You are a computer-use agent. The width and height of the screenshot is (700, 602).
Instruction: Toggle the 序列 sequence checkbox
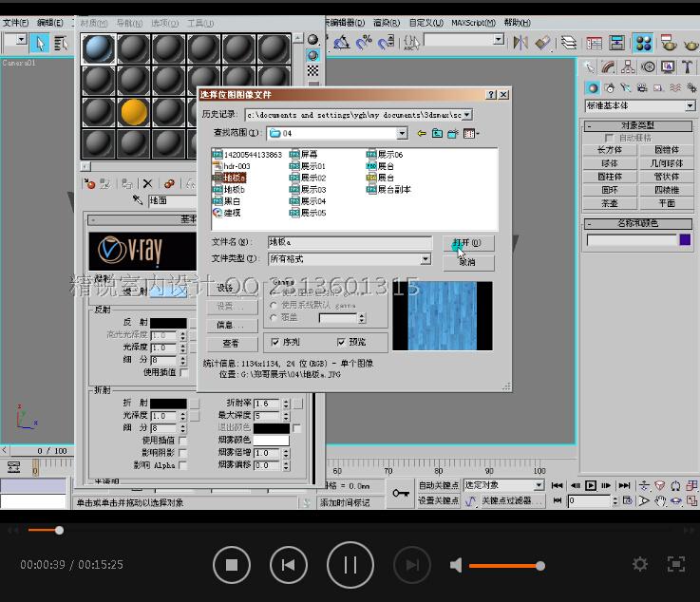(275, 342)
